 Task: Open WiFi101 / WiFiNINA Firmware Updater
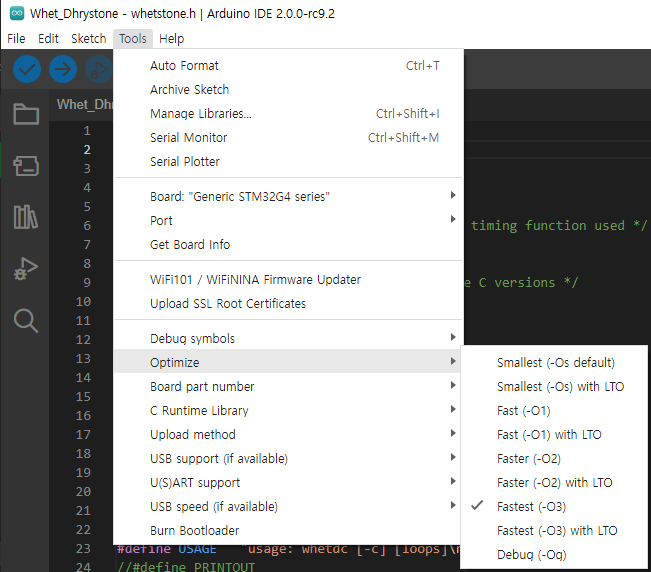(288, 279)
